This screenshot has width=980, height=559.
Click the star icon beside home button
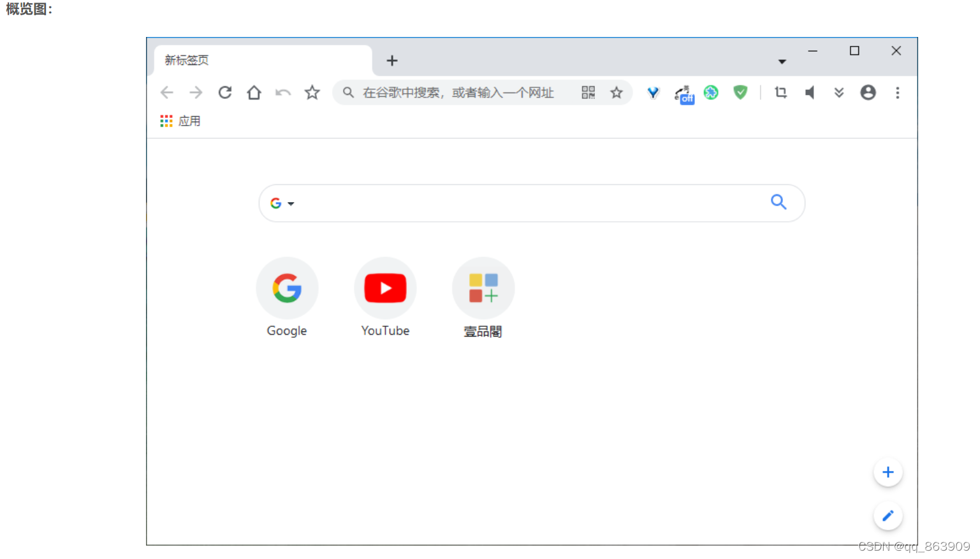click(x=312, y=92)
